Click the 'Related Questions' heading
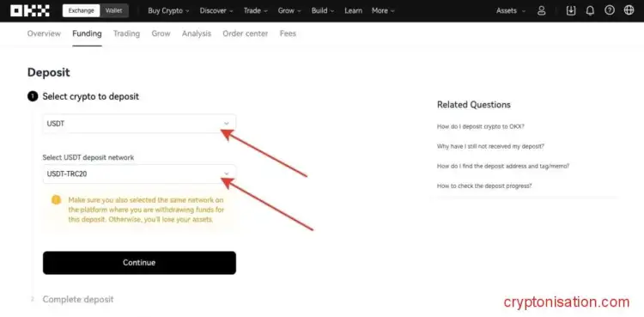 (473, 105)
